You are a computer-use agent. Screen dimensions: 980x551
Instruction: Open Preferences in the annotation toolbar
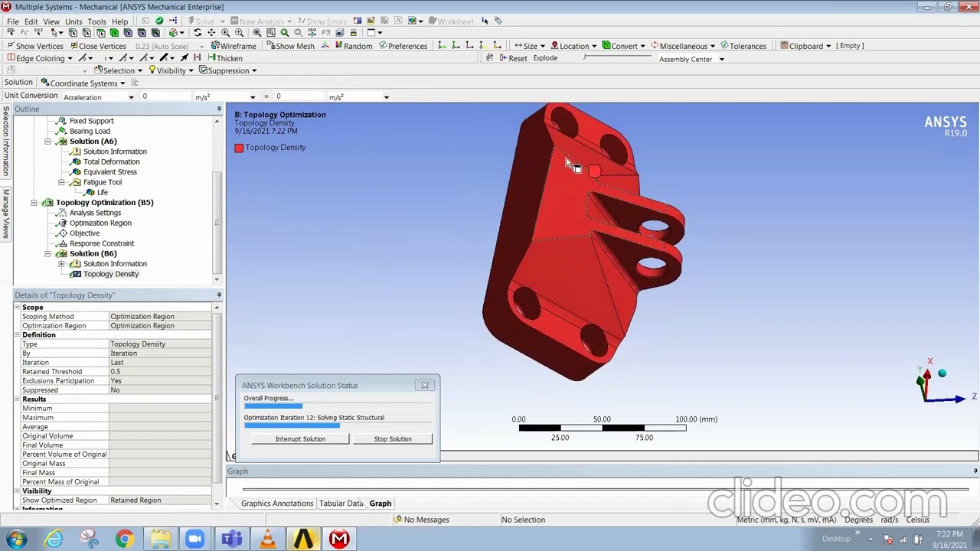[402, 46]
